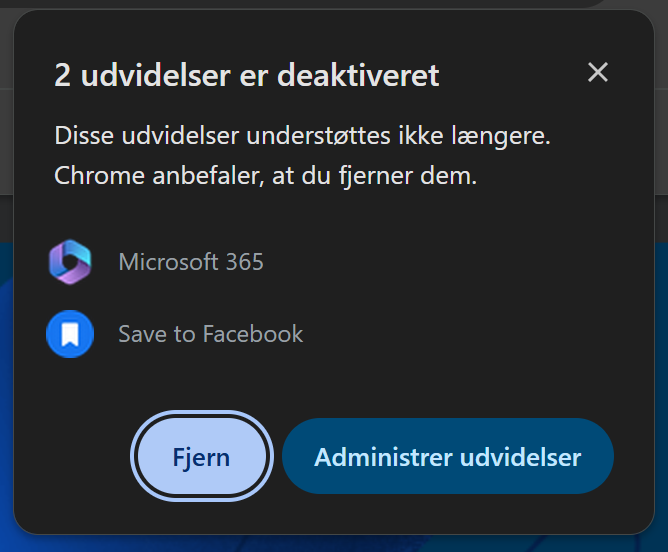
Task: Select the Save to Facebook extension name
Action: click(x=210, y=334)
